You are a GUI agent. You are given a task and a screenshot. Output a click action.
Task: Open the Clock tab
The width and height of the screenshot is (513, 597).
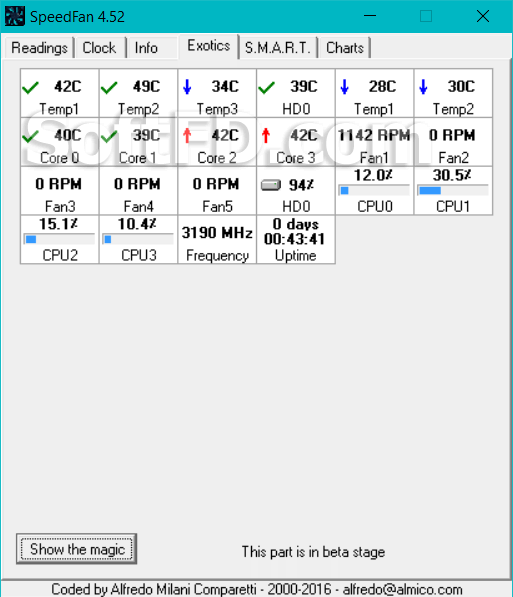[x=99, y=48]
